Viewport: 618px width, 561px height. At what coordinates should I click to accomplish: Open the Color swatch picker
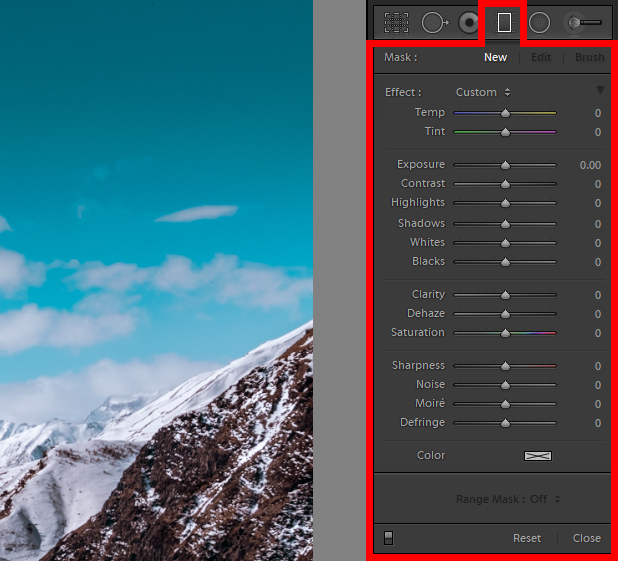click(538, 456)
